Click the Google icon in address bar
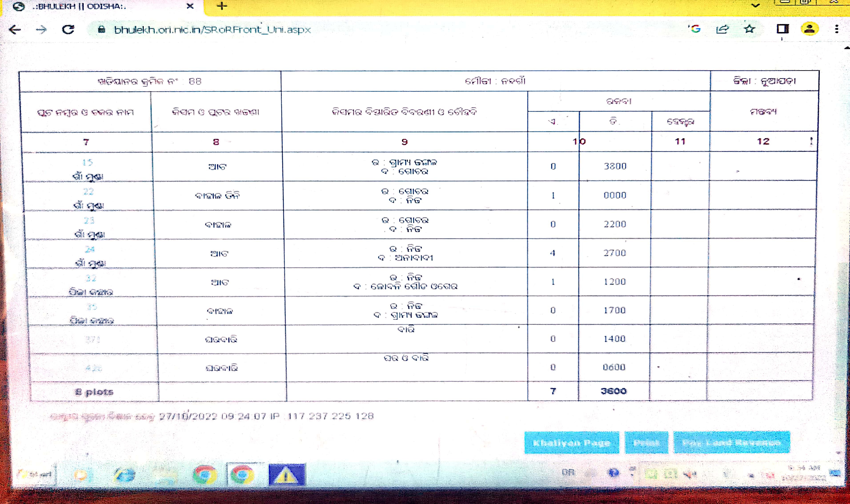The image size is (850, 504). coord(695,29)
